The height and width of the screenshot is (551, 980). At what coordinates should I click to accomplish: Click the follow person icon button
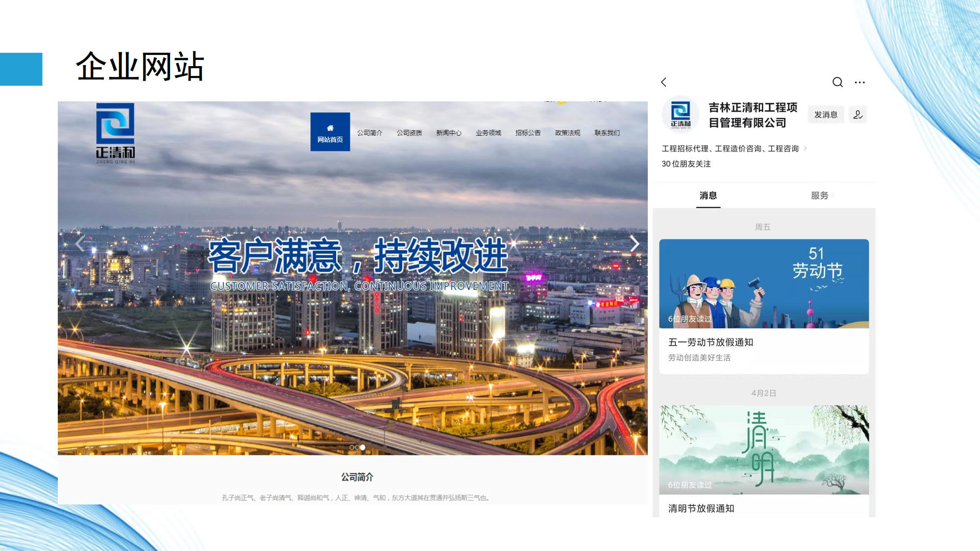click(857, 115)
